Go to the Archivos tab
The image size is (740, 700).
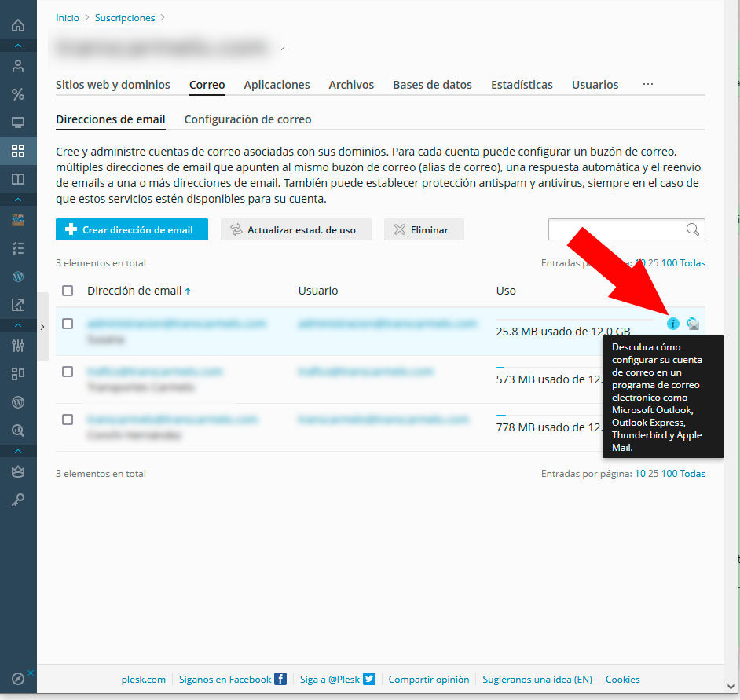point(351,85)
